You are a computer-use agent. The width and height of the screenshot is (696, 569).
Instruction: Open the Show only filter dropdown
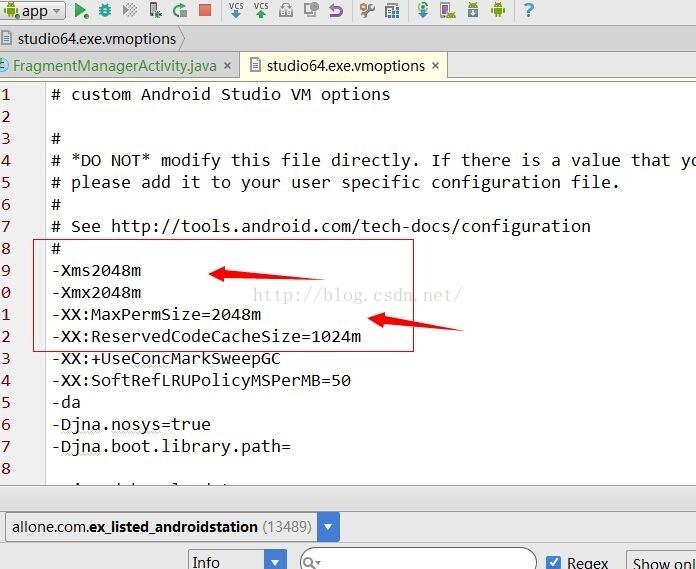pyautogui.click(x=661, y=561)
